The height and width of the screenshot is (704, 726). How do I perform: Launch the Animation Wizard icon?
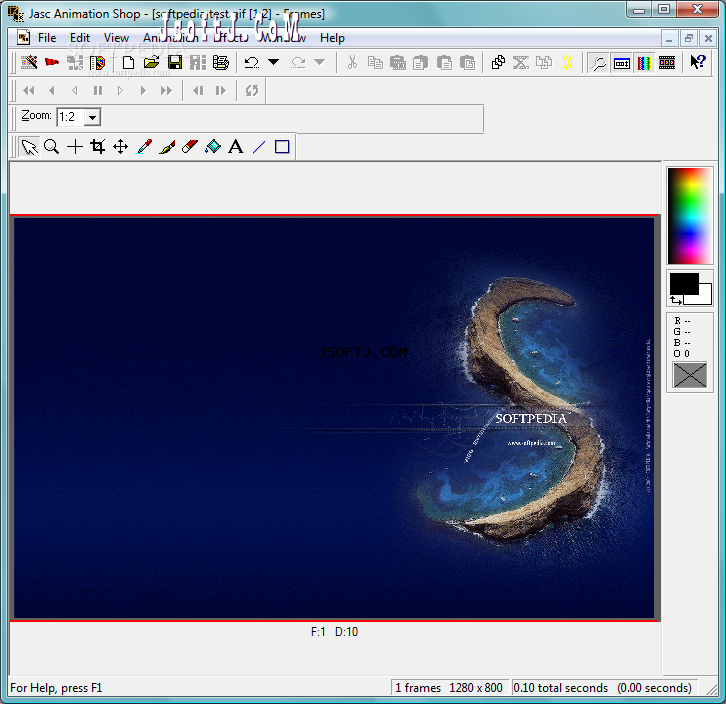(x=29, y=62)
